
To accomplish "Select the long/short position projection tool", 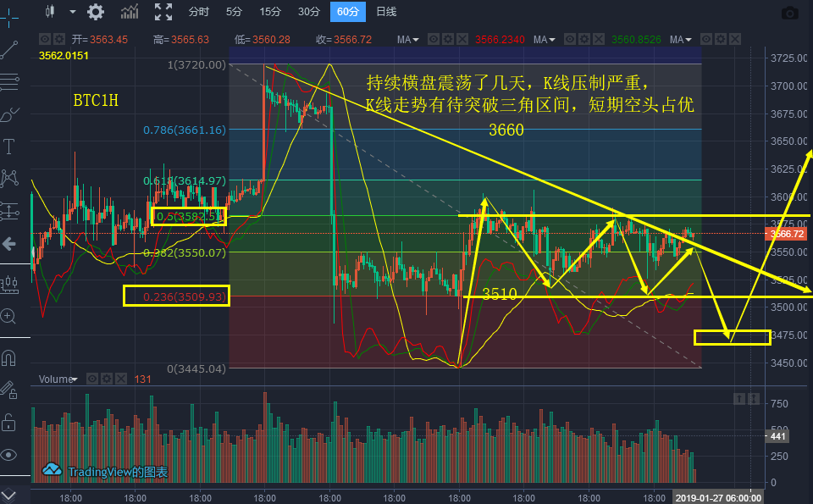I will click(x=9, y=211).
